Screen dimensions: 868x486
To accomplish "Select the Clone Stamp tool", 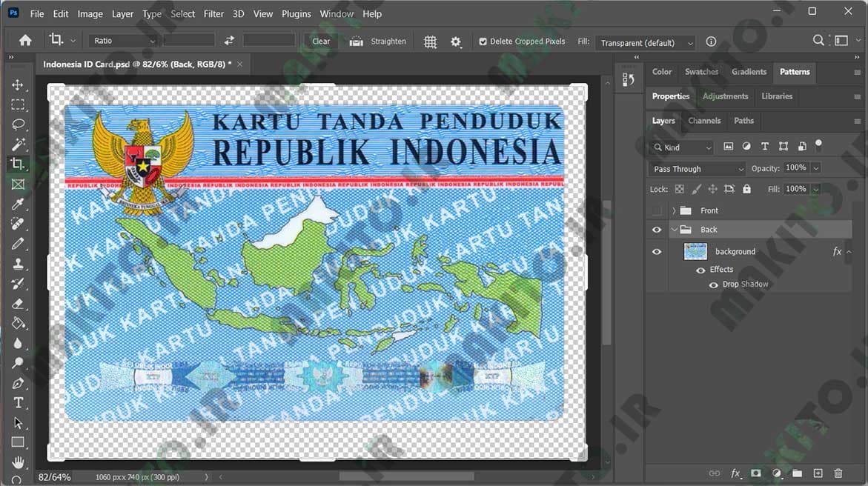I will tap(18, 264).
